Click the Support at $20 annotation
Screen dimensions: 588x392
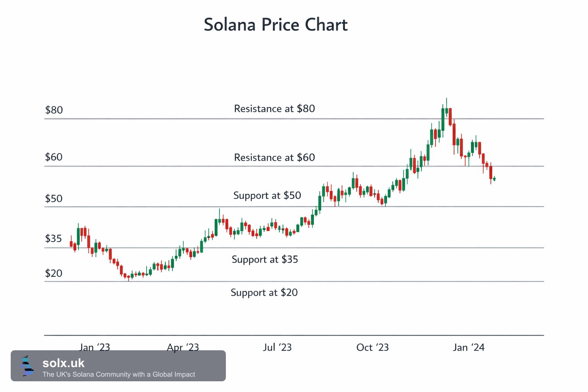tap(264, 293)
